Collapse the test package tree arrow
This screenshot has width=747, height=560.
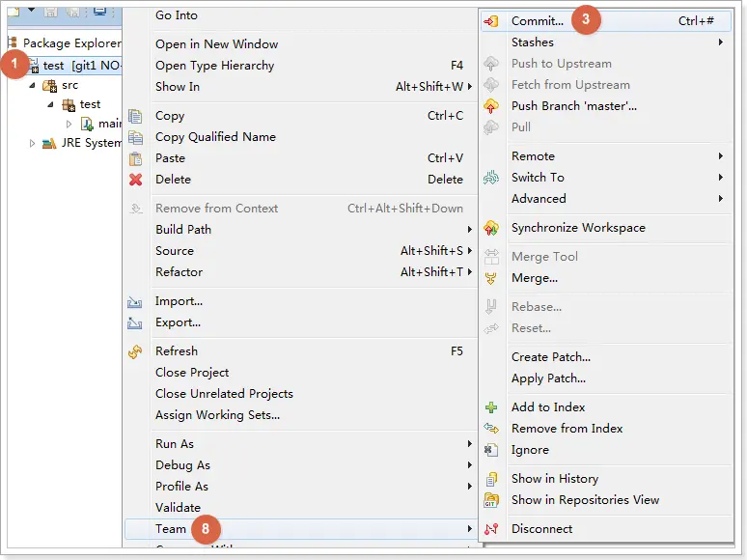tap(50, 104)
